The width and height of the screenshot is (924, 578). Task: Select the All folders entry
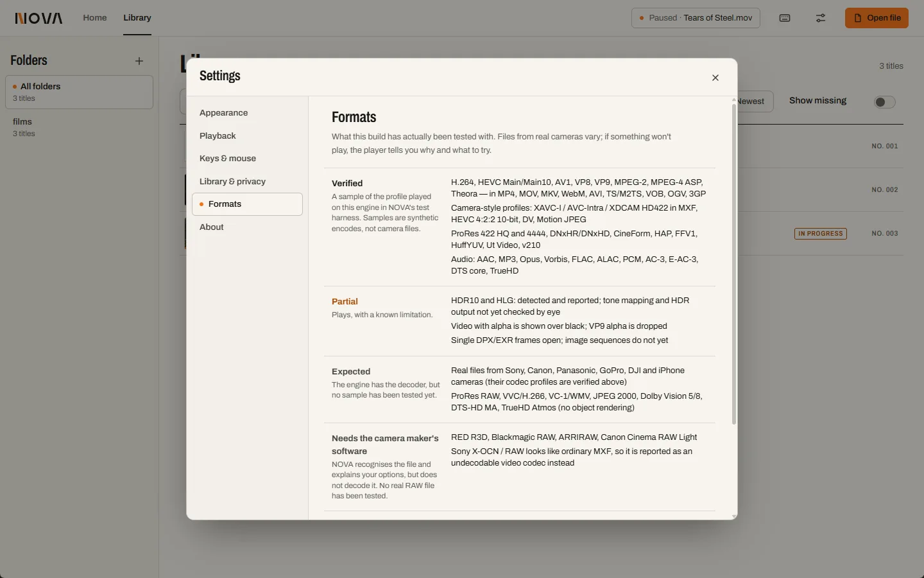pyautogui.click(x=79, y=92)
